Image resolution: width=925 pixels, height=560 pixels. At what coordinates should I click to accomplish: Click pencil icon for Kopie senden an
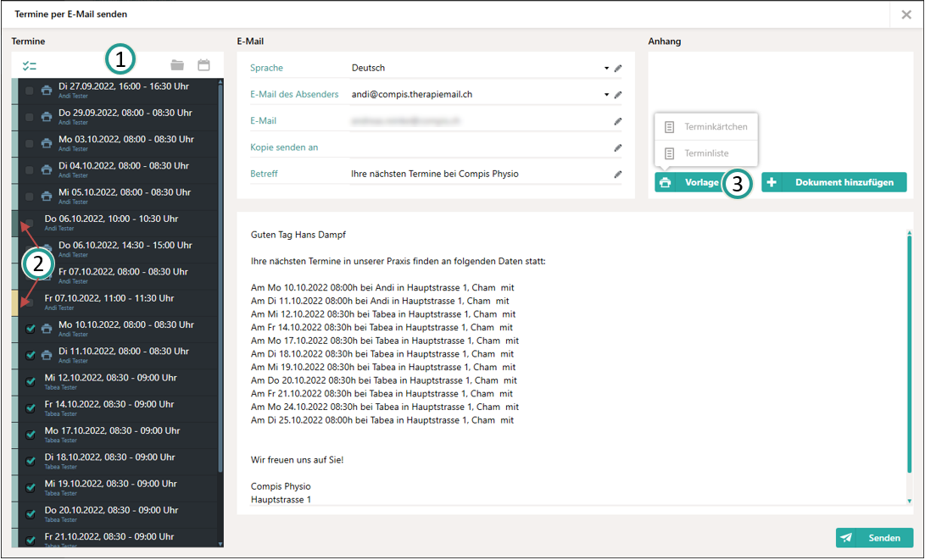pyautogui.click(x=617, y=148)
